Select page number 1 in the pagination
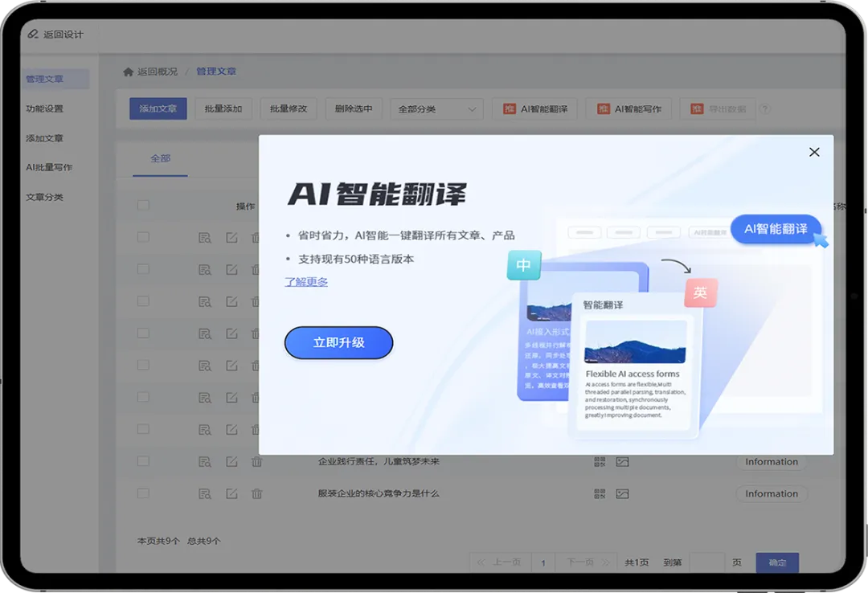Image resolution: width=868 pixels, height=593 pixels. (x=543, y=562)
